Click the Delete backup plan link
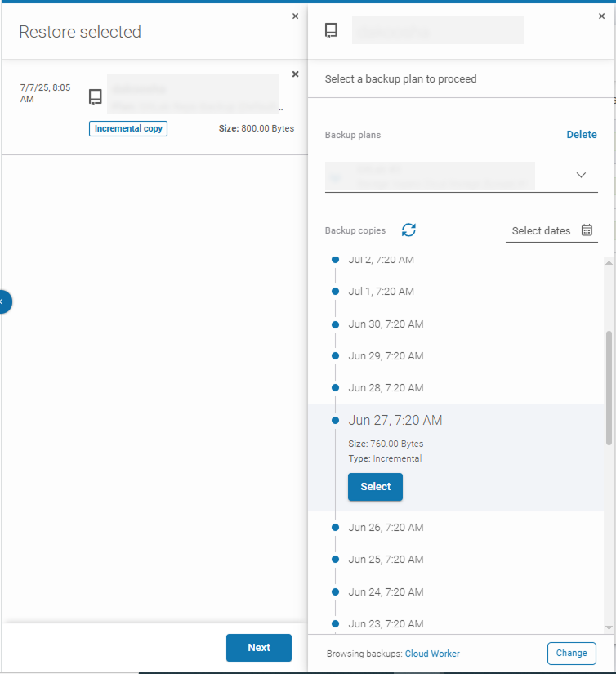Image resolution: width=616 pixels, height=674 pixels. (581, 135)
